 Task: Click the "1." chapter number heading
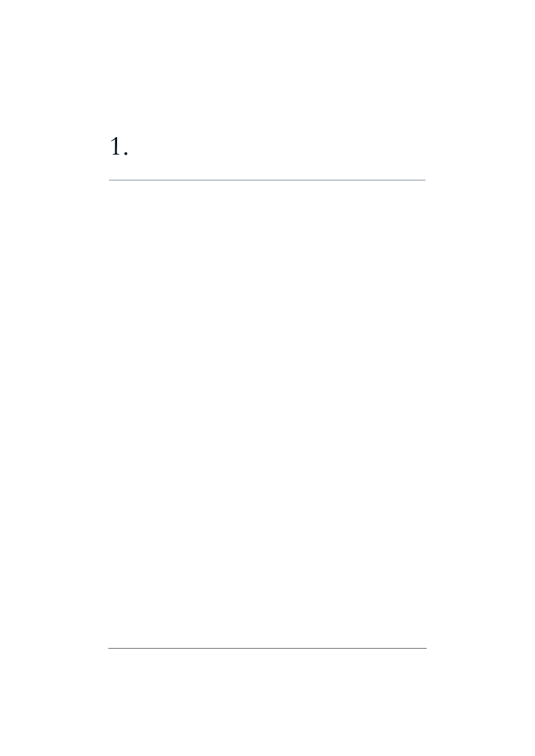119,146
